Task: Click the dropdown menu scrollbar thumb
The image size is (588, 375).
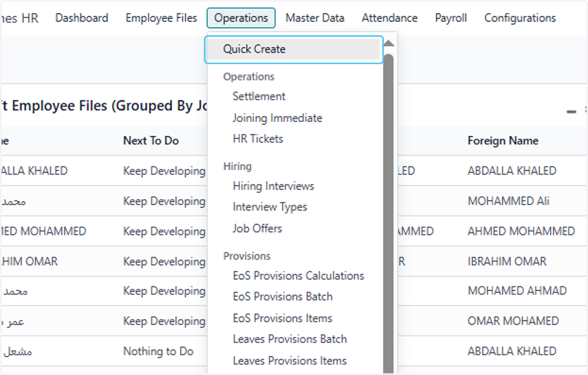Action: coord(389,213)
